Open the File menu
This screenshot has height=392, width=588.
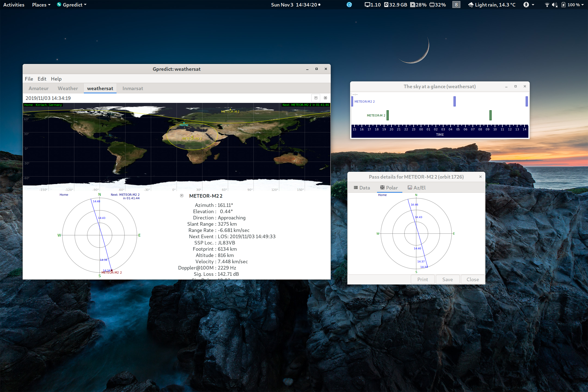(x=29, y=79)
